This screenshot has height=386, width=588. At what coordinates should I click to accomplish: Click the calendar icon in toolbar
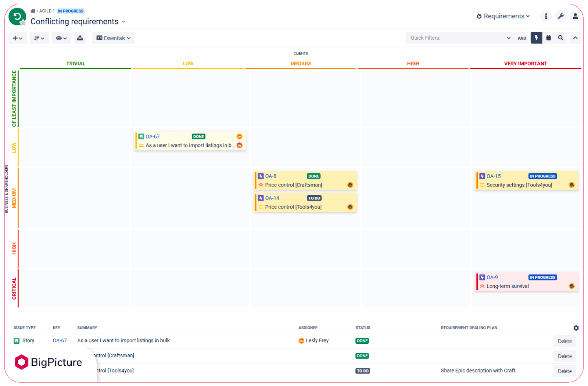(549, 38)
